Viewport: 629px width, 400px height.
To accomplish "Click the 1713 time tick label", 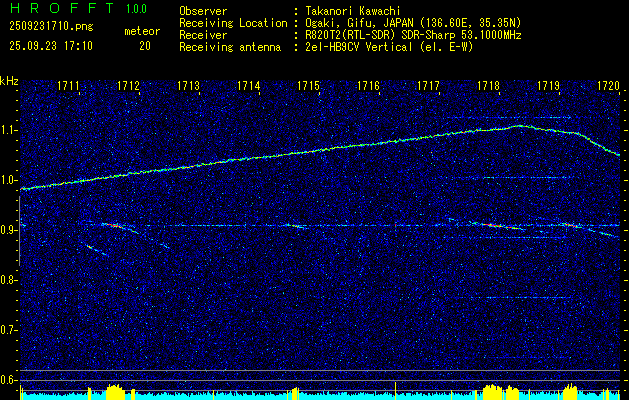I will click(x=188, y=87).
